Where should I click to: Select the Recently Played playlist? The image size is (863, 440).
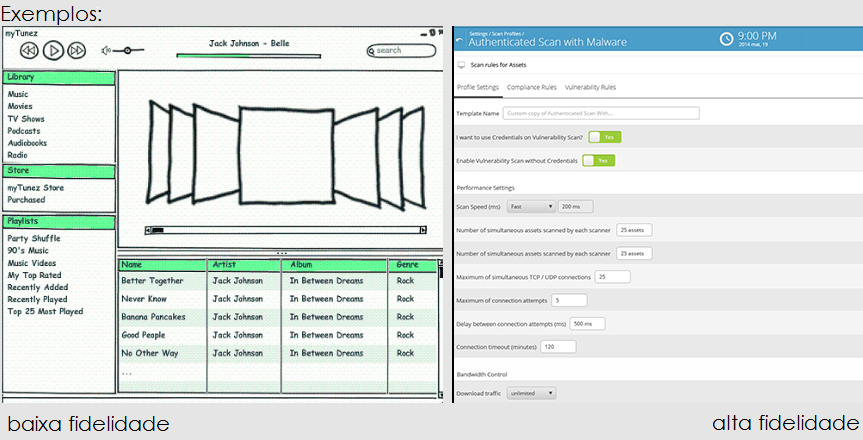point(37,299)
